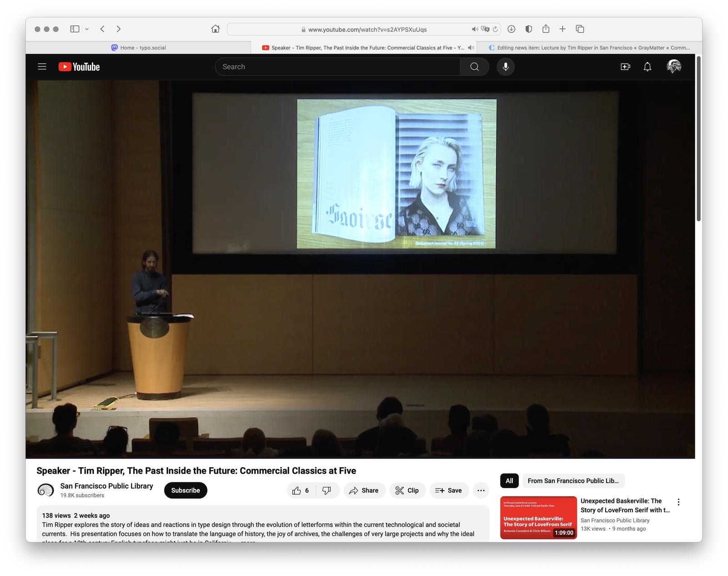Open the Safari home page
Viewport: 728px width, 576px height.
[216, 29]
